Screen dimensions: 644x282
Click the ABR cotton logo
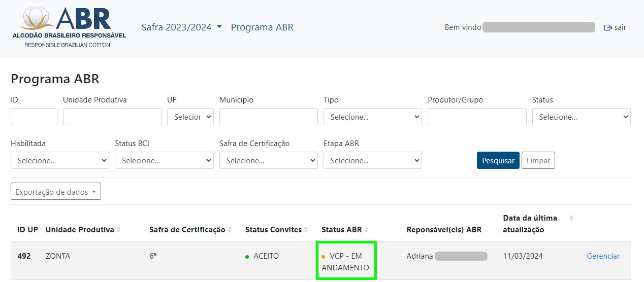pos(69,27)
